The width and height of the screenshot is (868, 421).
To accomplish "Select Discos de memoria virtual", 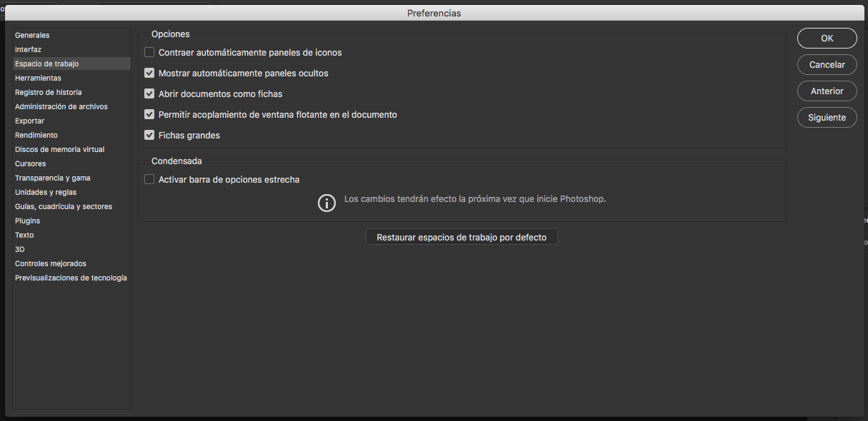I will tap(59, 149).
